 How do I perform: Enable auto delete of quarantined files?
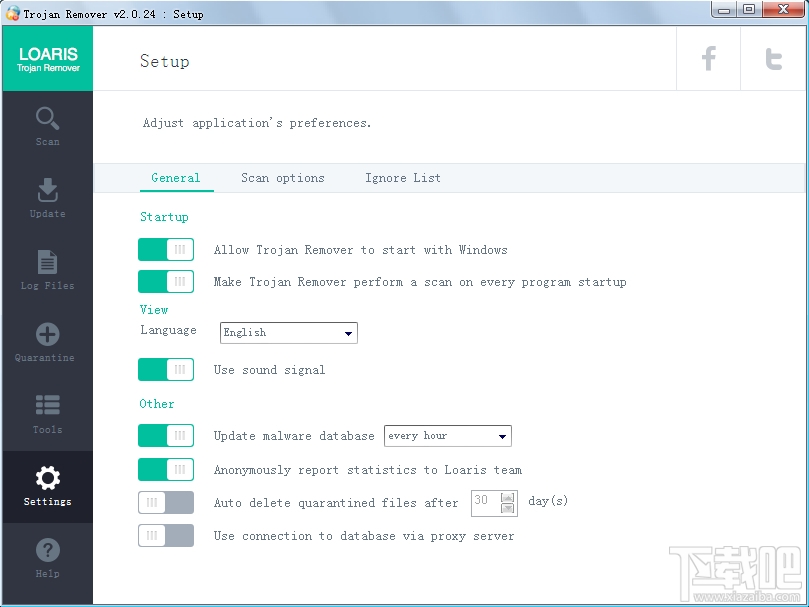pos(165,502)
